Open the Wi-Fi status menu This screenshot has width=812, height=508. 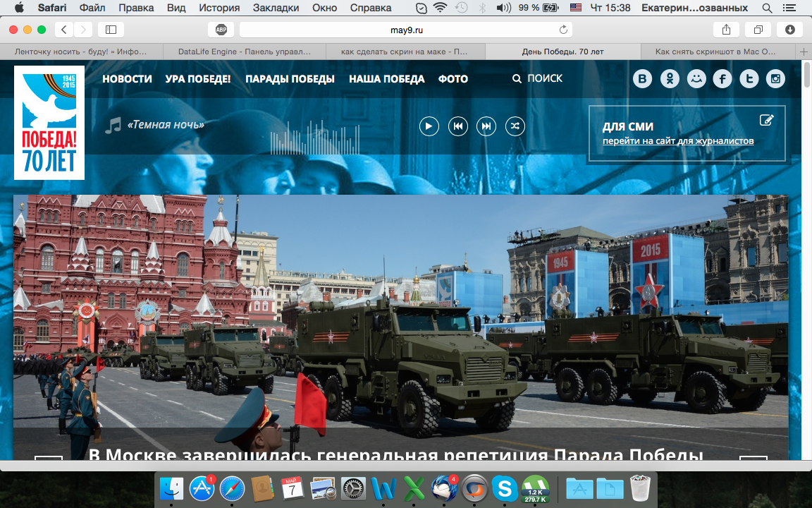[440, 8]
